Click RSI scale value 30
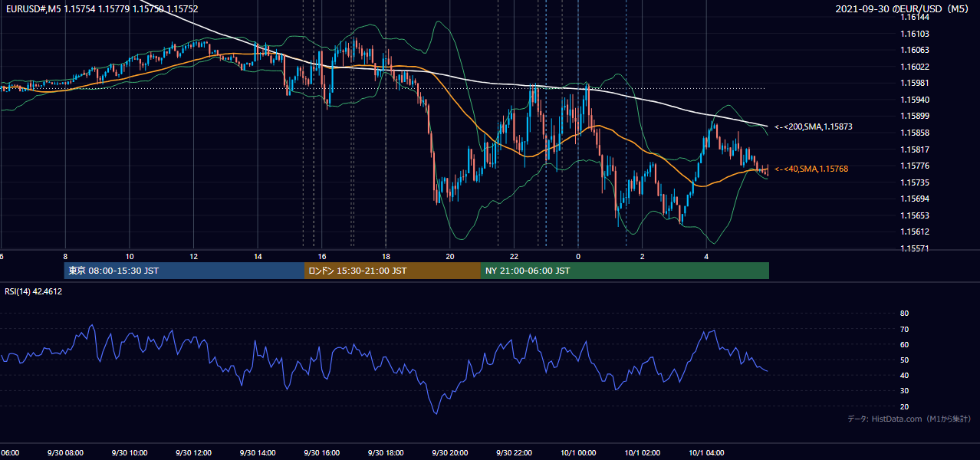The height and width of the screenshot is (460, 980). 905,391
